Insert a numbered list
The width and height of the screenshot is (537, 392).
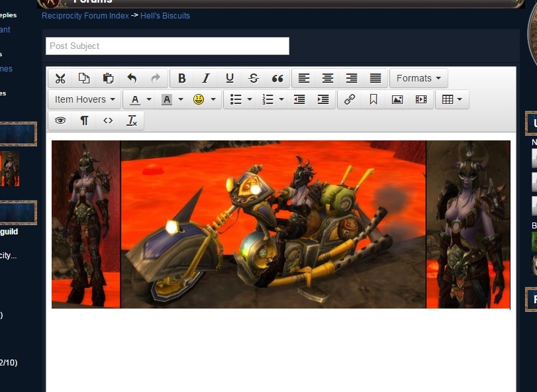pos(268,99)
